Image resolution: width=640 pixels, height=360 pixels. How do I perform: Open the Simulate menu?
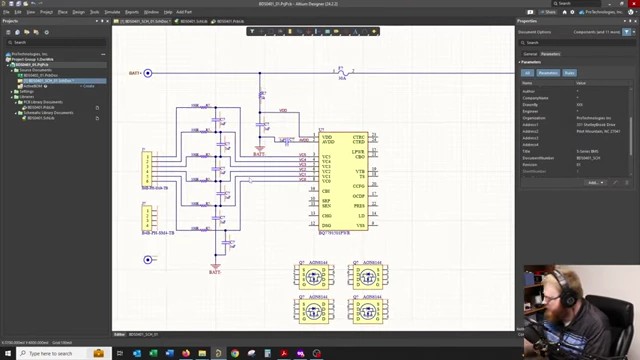click(112, 12)
